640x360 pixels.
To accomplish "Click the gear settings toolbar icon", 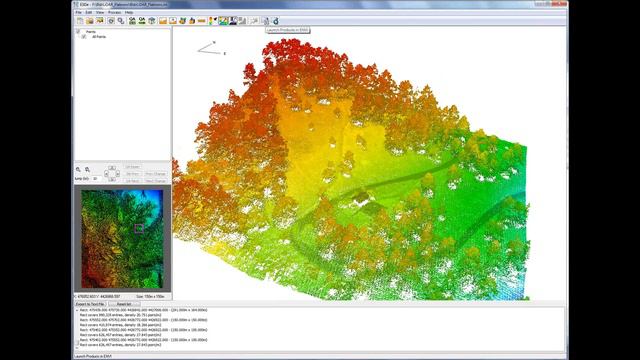I will 111,21.
